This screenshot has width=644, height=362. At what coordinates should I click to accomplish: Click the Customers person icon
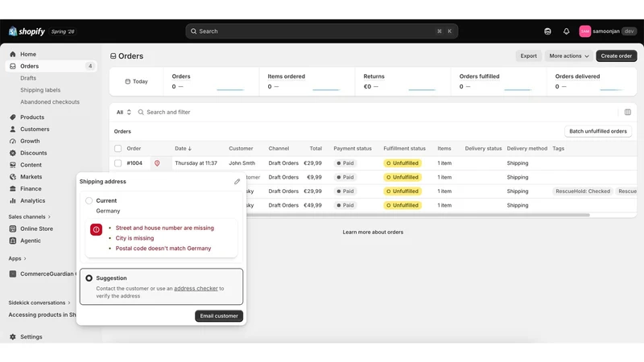13,129
